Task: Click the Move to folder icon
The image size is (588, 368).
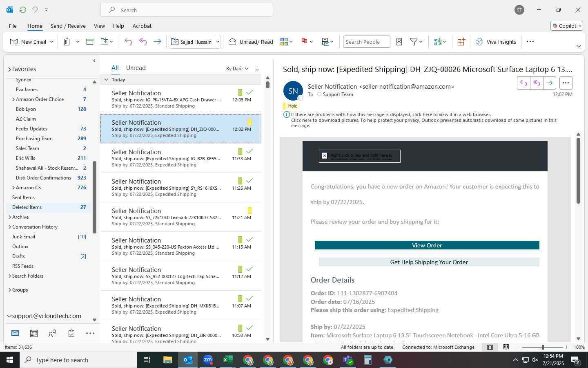Action: 105,42
